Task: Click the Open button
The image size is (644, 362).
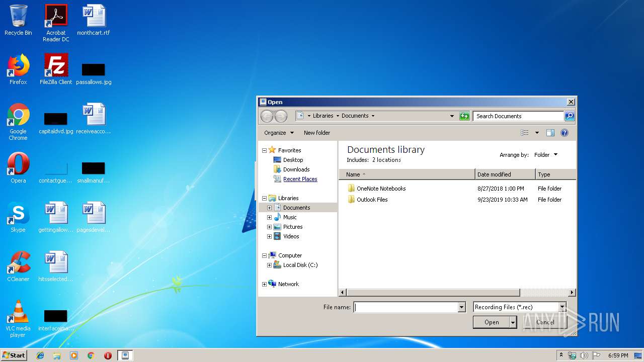Action: pyautogui.click(x=492, y=322)
